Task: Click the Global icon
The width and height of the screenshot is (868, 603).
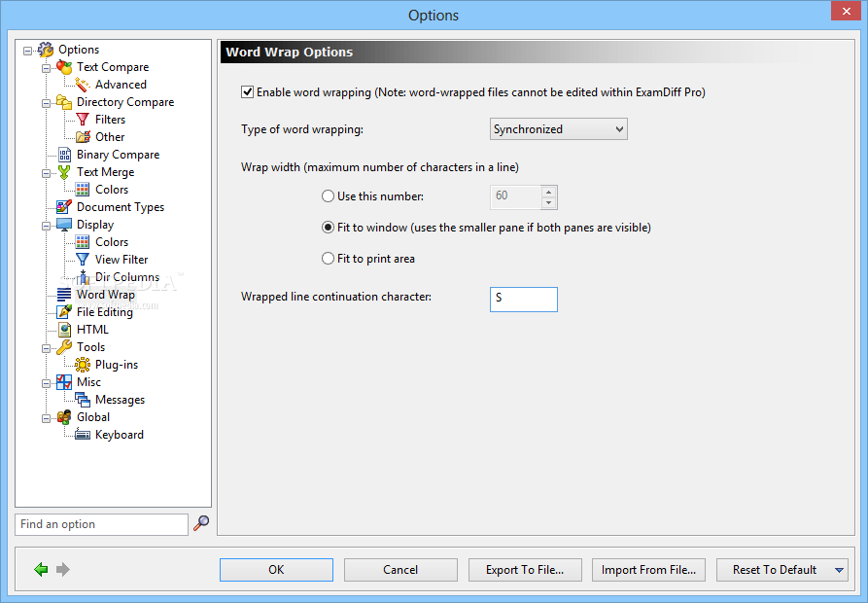Action: [x=64, y=417]
